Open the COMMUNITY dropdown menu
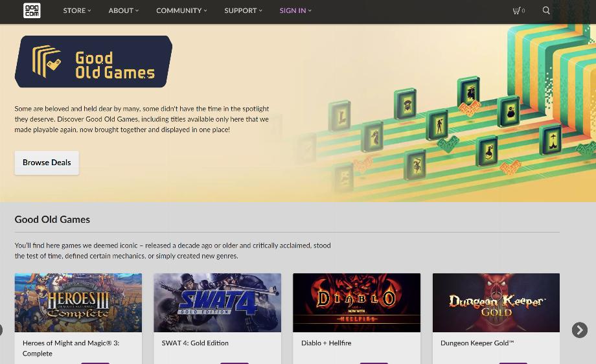This screenshot has height=364, width=596. point(181,10)
